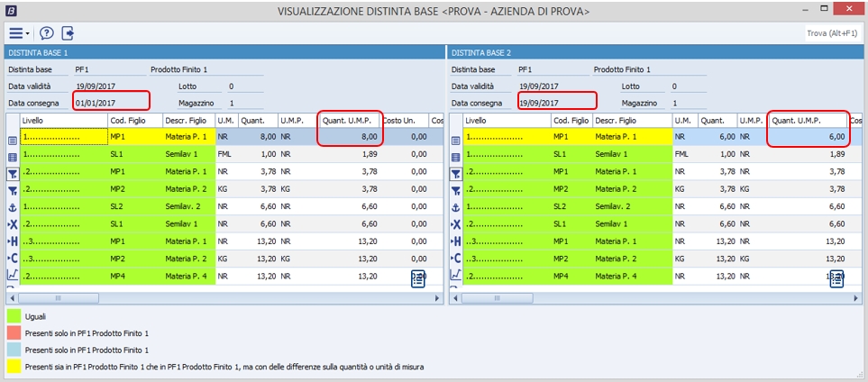Open the chart graph icon in Distinta Base 1 sidebar
Viewport: 868px width, 382px height.
(13, 274)
